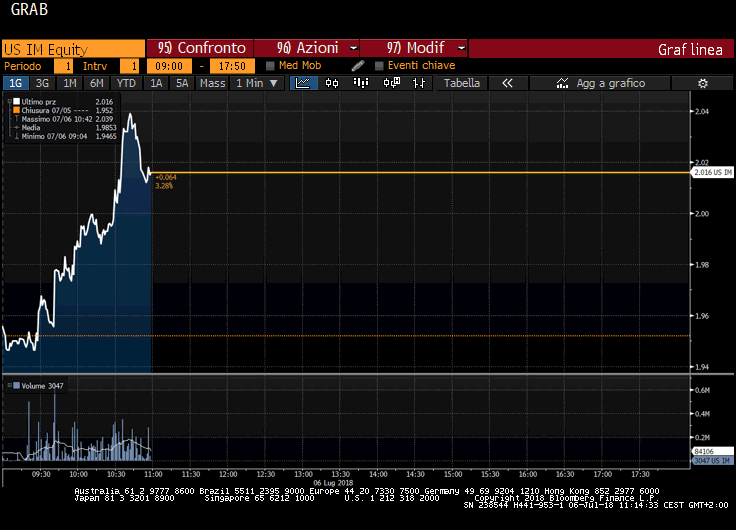Click the 3047 US IM volume label
The image size is (736, 530).
(x=713, y=461)
